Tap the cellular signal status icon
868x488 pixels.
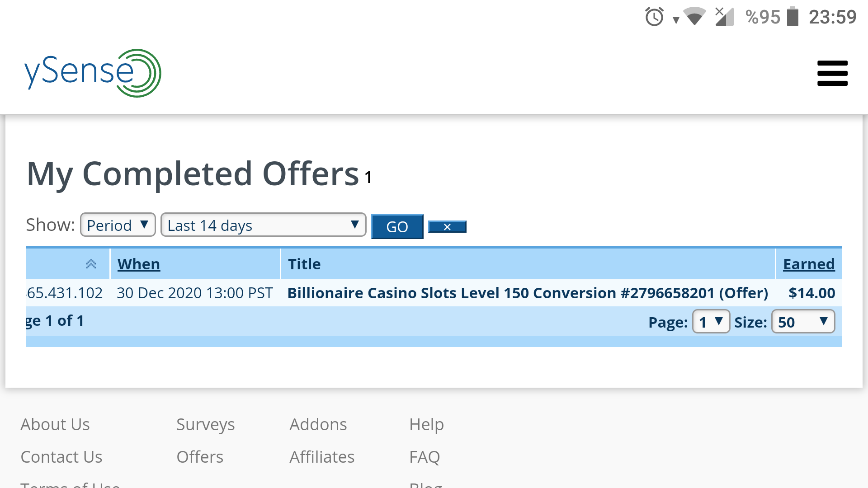724,17
